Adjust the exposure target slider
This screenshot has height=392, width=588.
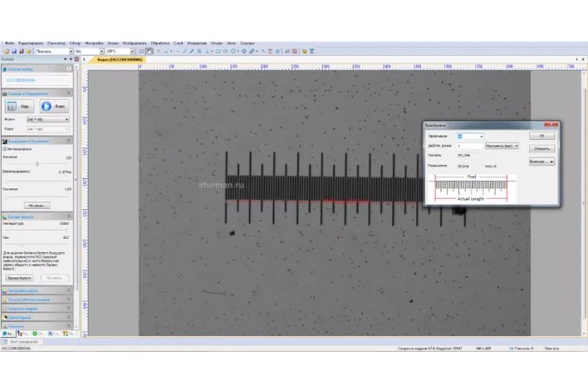click(x=37, y=164)
